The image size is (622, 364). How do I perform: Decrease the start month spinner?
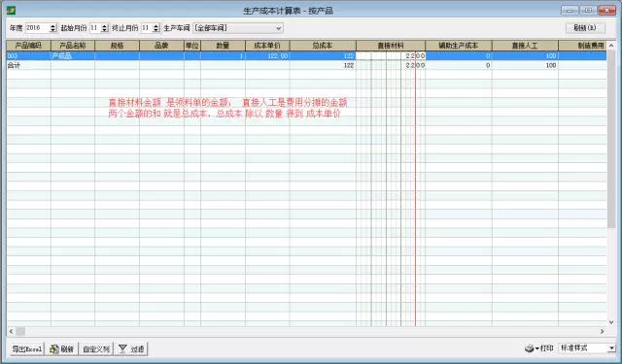tap(105, 30)
